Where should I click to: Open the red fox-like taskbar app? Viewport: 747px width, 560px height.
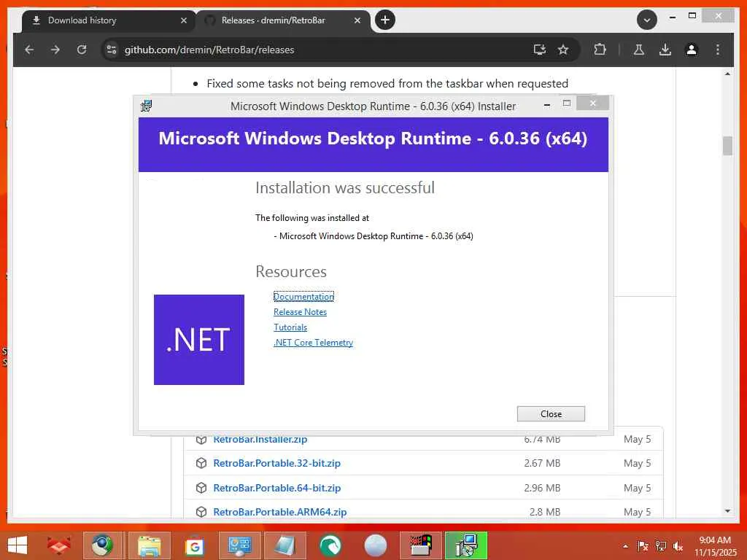tap(58, 545)
